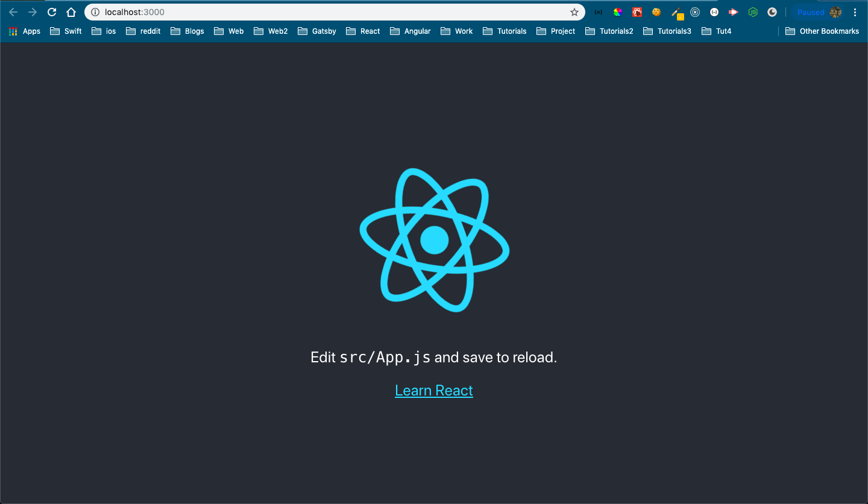Viewport: 868px width, 504px height.
Task: Open the white circle brackets extension
Action: coord(714,12)
